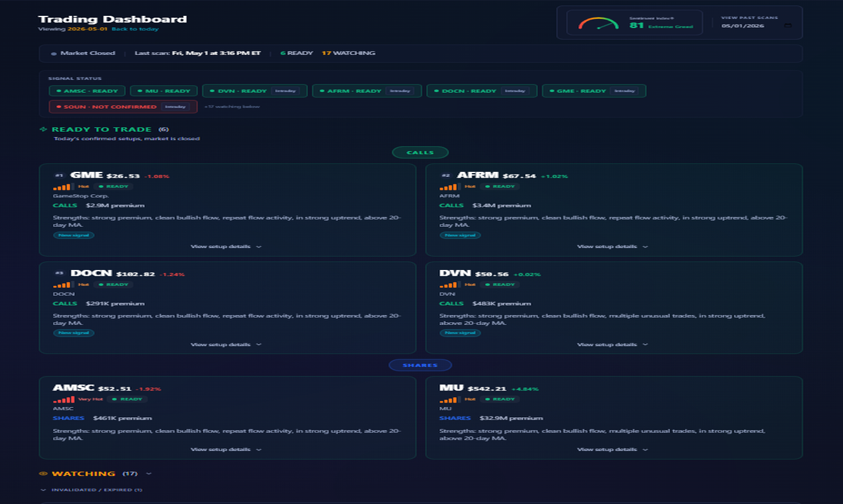Viewport: 843px width, 504px height.
Task: Click DOCN price change -1.24%
Action: pos(173,274)
